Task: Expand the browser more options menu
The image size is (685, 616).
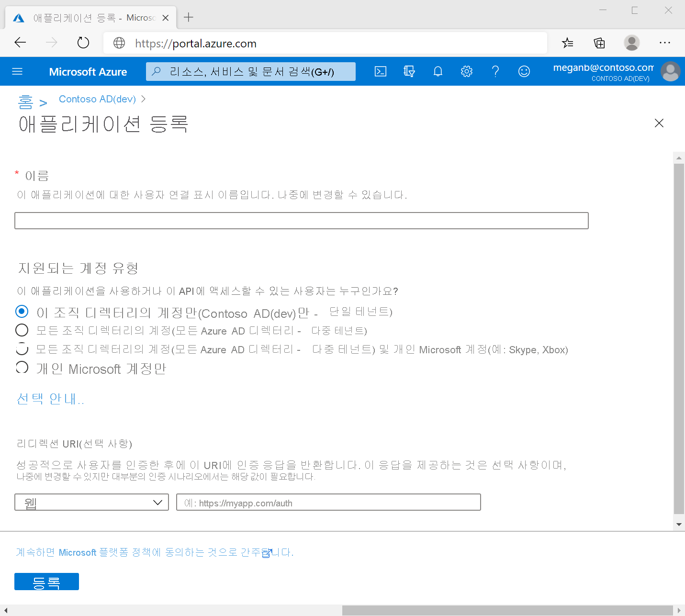Action: click(x=665, y=43)
